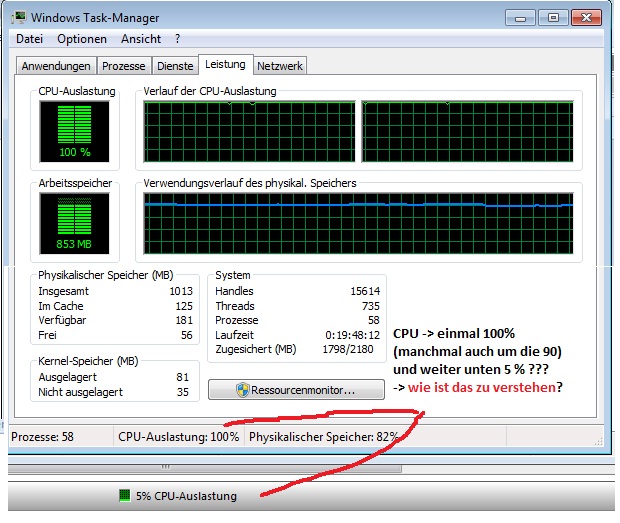Switch to the Netzwerk tab

tap(280, 66)
